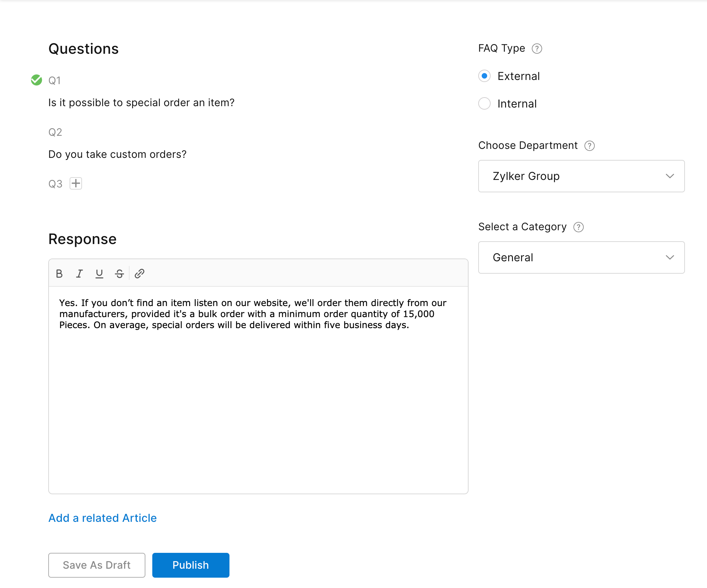Toggle bold formatting in response editor
The width and height of the screenshot is (707, 588).
tap(59, 274)
